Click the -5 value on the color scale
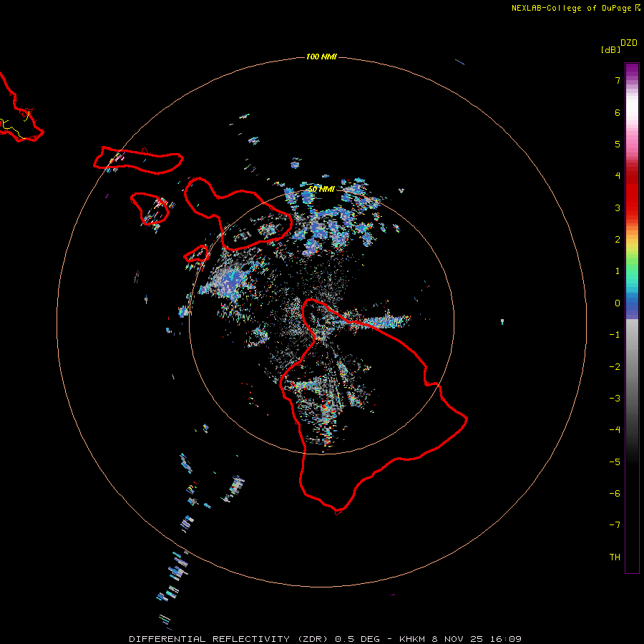The height and width of the screenshot is (644, 644). coord(615,462)
